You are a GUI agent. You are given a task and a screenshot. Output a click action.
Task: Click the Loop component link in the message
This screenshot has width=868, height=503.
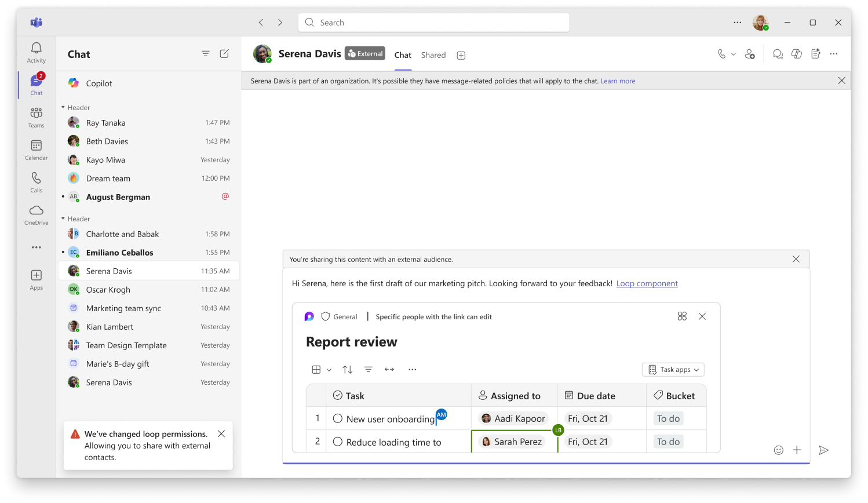click(x=647, y=283)
